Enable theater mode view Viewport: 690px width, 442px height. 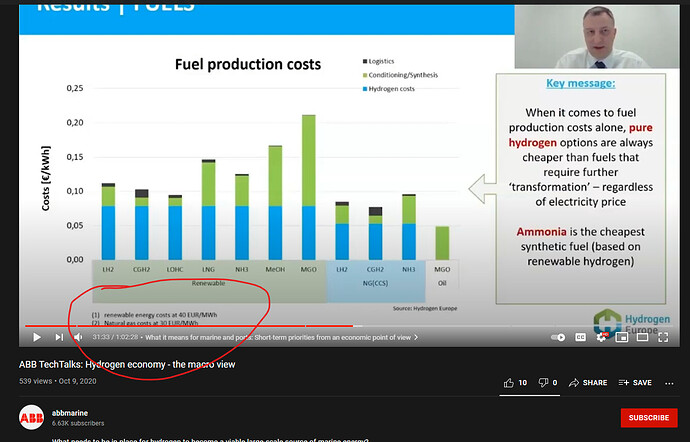pos(642,337)
